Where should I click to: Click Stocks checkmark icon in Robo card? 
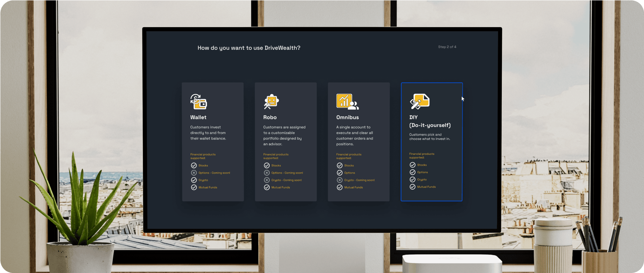pyautogui.click(x=267, y=165)
